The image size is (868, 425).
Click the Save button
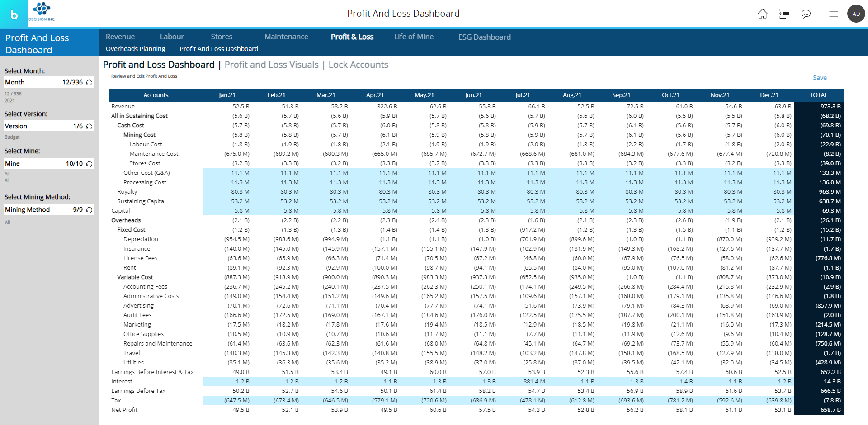pos(819,78)
